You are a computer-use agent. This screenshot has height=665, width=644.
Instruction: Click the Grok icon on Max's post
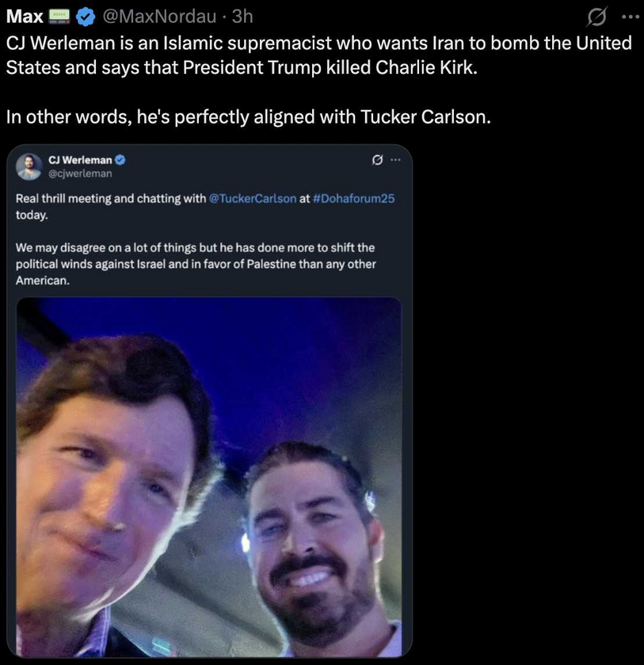tap(596, 15)
